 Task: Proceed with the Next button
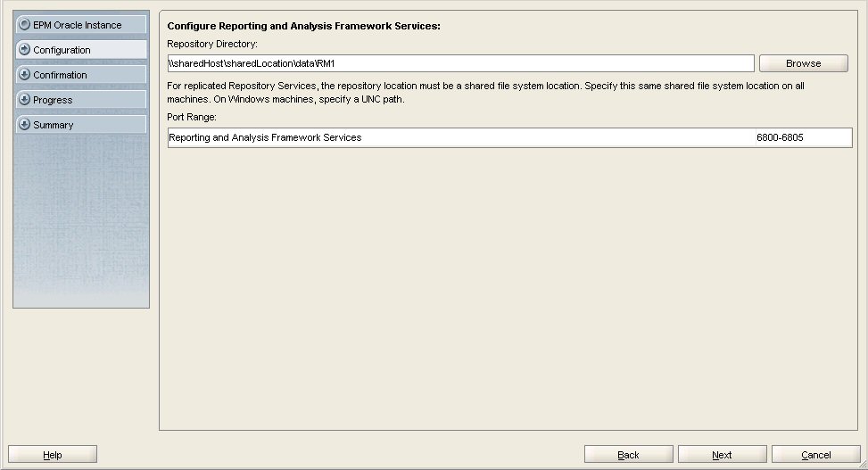click(x=722, y=455)
